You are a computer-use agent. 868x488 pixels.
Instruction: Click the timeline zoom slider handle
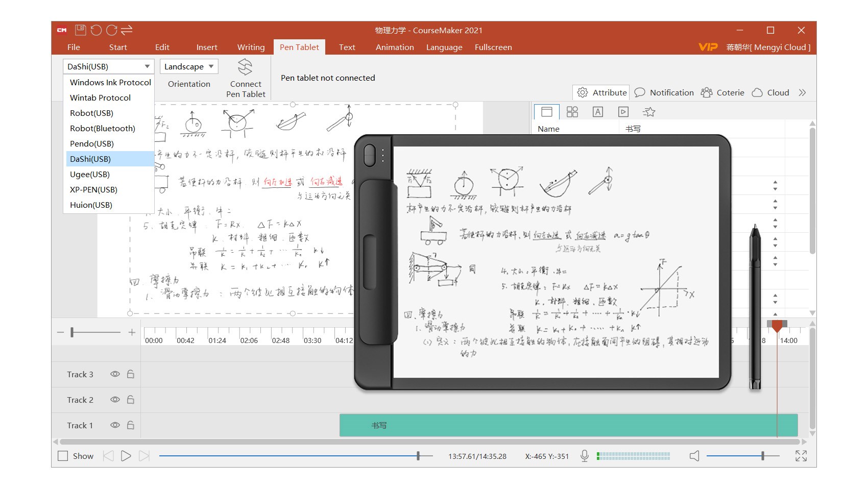[72, 332]
